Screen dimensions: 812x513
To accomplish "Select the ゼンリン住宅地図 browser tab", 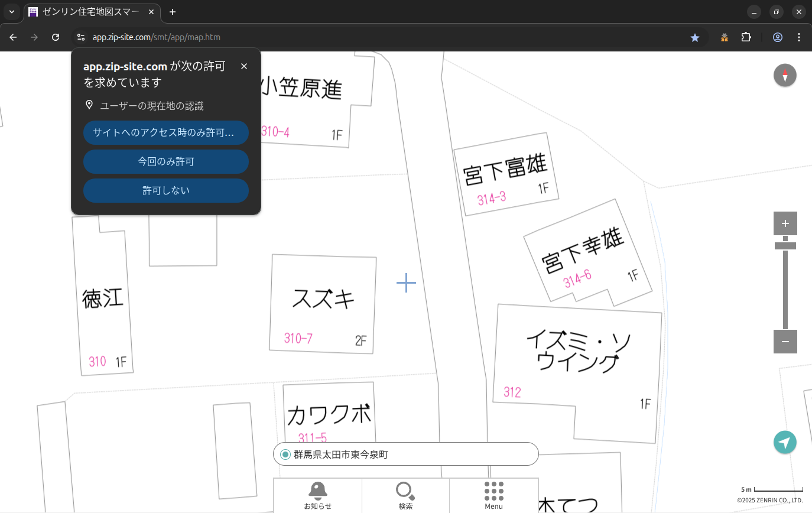I will (x=92, y=12).
